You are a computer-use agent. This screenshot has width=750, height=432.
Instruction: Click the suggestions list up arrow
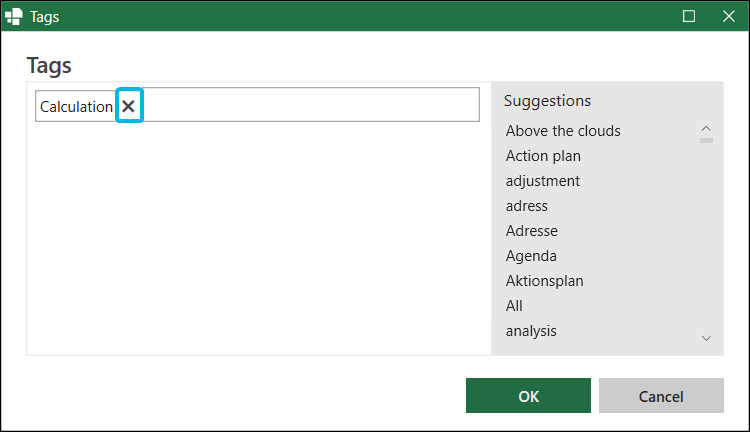(x=706, y=128)
